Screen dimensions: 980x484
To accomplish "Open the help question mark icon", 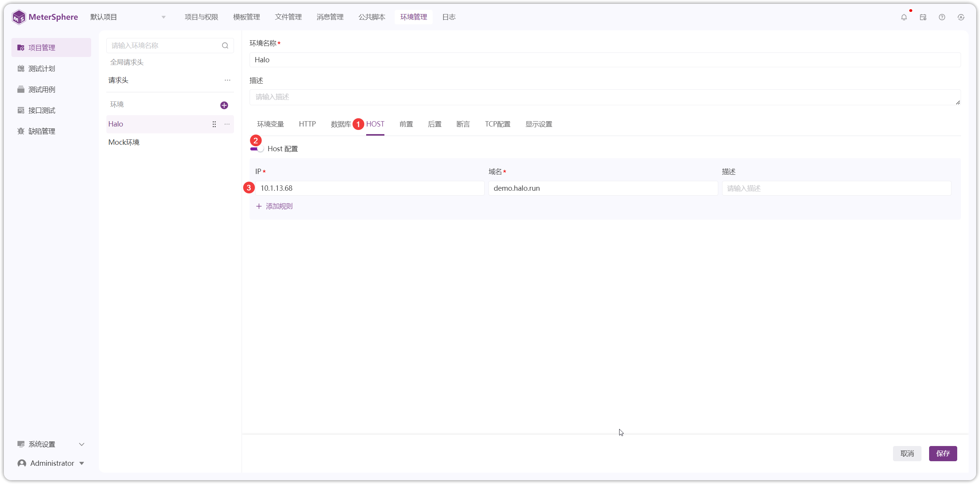I will pyautogui.click(x=942, y=17).
